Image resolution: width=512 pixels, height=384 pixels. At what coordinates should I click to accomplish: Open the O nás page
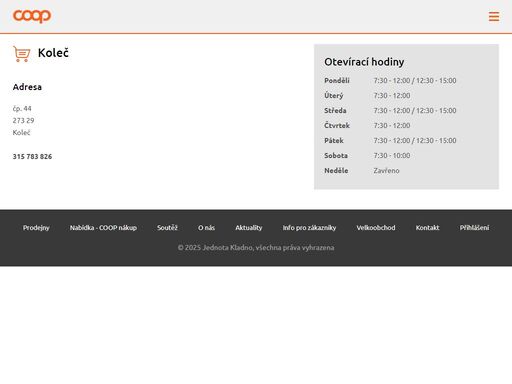pyautogui.click(x=206, y=228)
